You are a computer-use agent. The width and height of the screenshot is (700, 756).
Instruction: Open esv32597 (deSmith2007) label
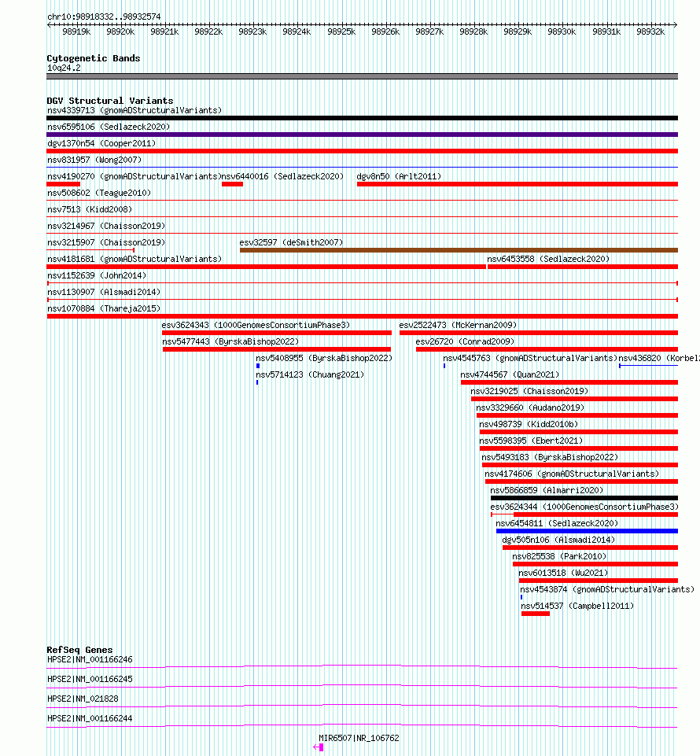coord(291,242)
